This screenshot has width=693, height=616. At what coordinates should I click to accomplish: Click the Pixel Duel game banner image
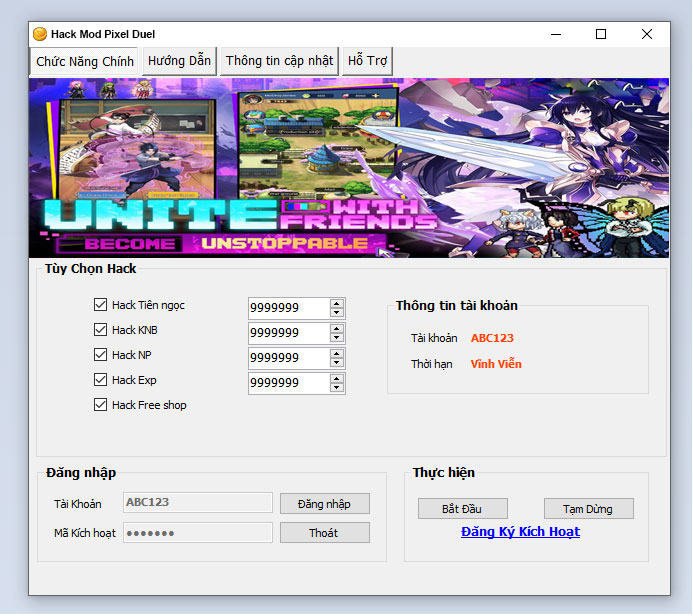click(349, 168)
